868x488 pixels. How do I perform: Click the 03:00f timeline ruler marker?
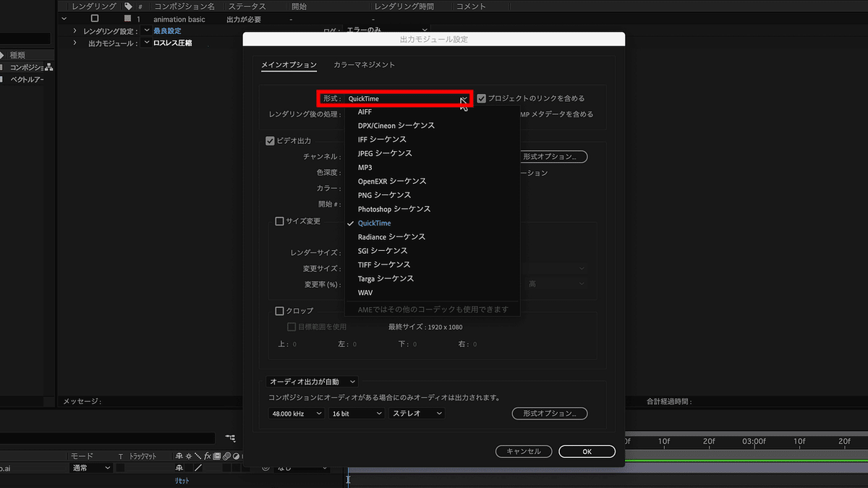[754, 440]
